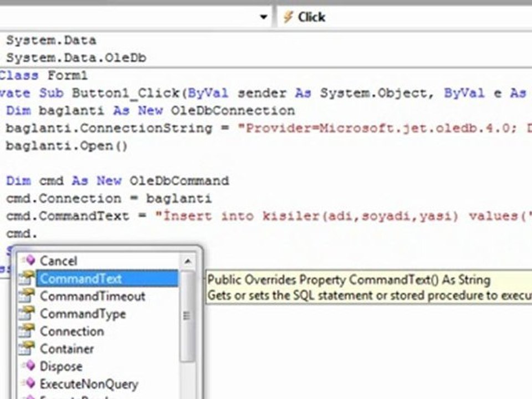Click the IntelliSense list scroll-up arrow
Image resolution: width=532 pixels, height=399 pixels.
pos(187,261)
